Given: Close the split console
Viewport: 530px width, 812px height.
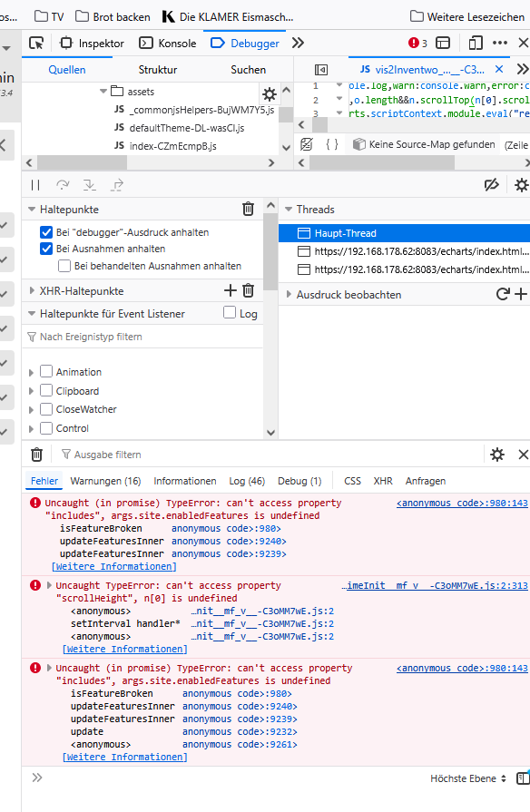Looking at the screenshot, I should (524, 455).
